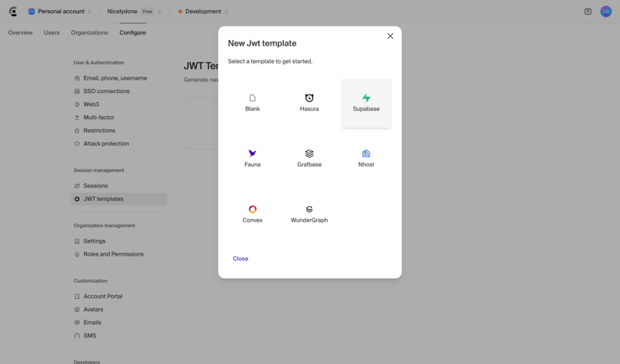Pick the Supabase lightning bolt icon

pos(366,98)
